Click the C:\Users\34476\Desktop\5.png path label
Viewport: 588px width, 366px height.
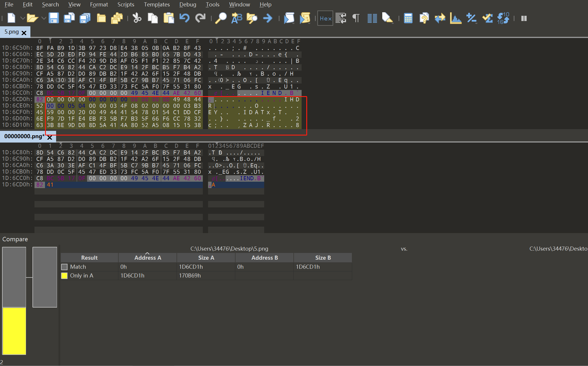(x=229, y=249)
